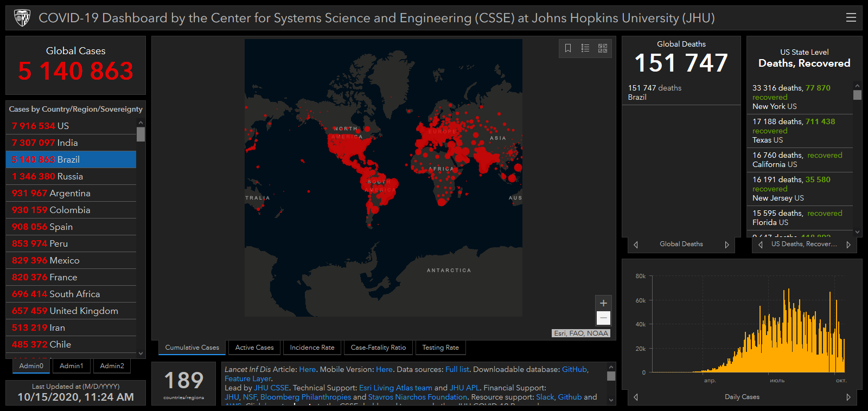Zoom in on the map
The image size is (868, 411).
click(x=603, y=303)
